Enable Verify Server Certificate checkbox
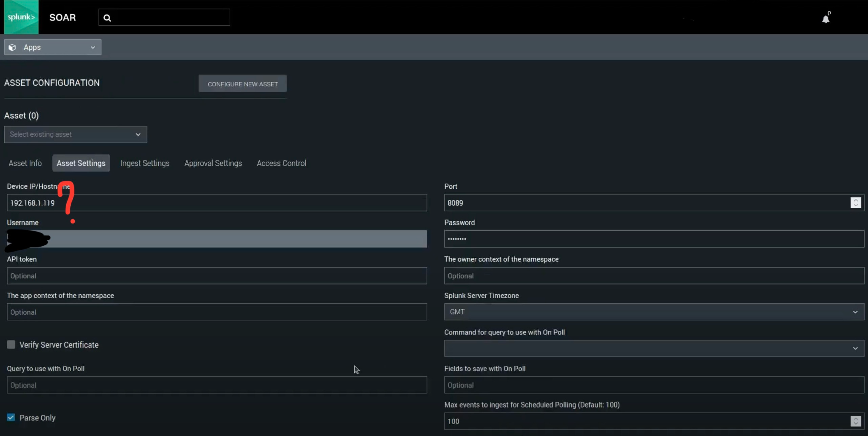Viewport: 868px width, 436px height. (x=11, y=345)
